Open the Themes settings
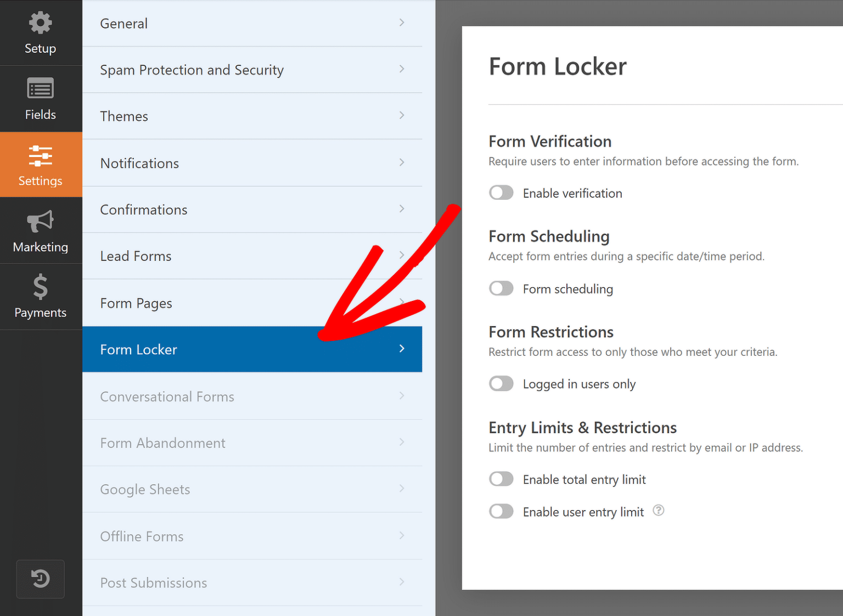Screen dimensions: 843x616 coord(252,116)
